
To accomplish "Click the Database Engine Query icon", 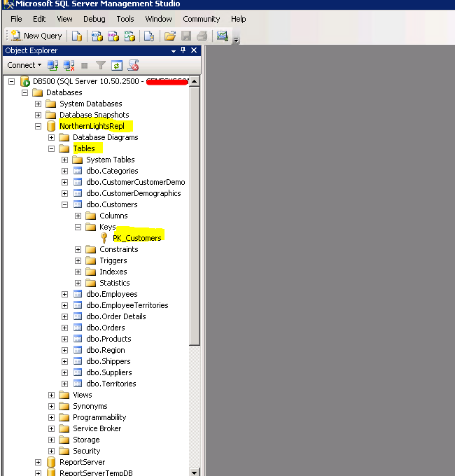I will [77, 36].
